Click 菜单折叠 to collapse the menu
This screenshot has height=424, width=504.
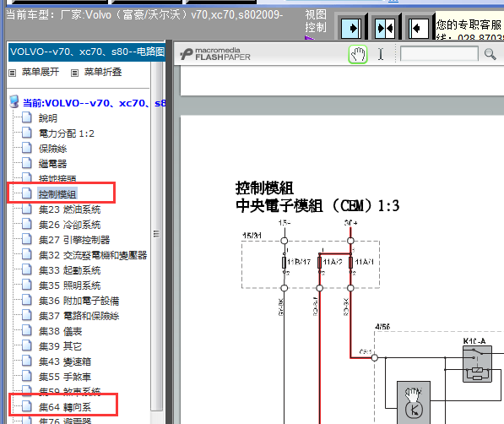(x=103, y=72)
